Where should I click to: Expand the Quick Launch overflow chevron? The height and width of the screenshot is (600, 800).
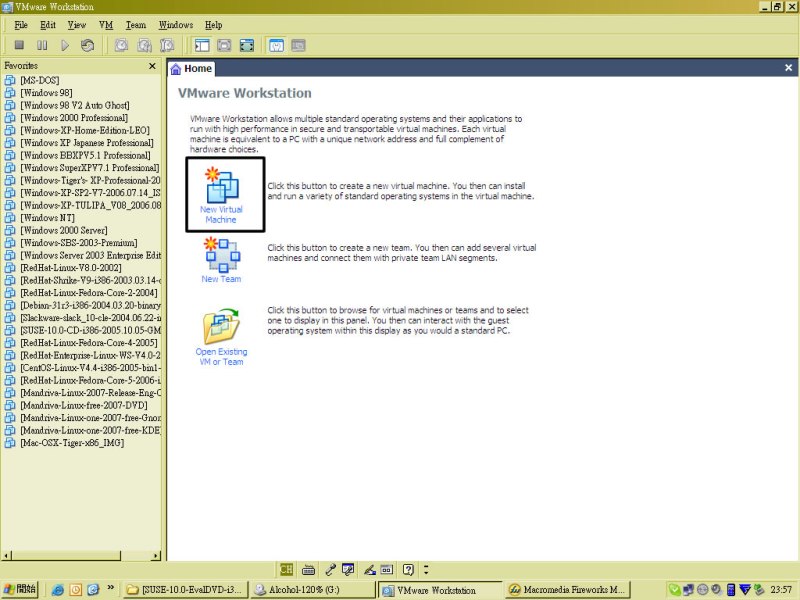point(111,588)
